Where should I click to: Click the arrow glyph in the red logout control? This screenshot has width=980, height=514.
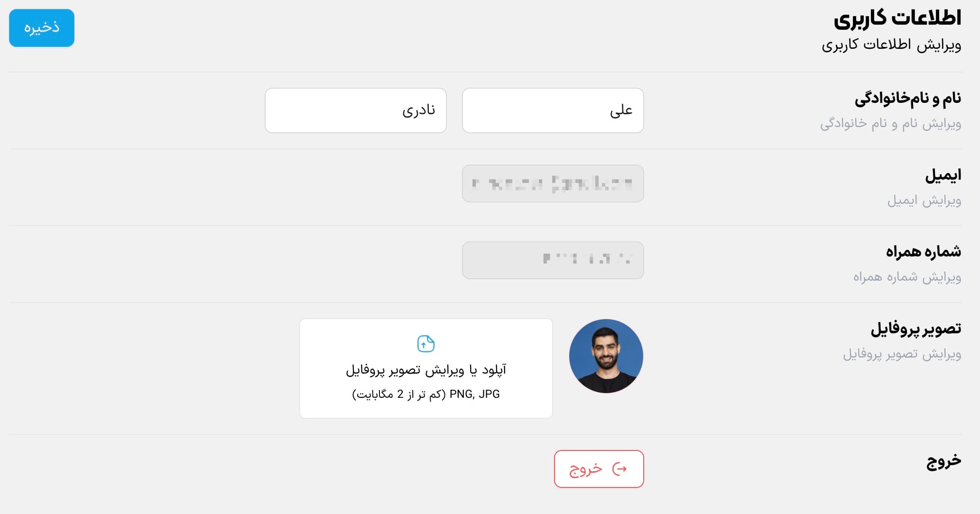point(619,468)
